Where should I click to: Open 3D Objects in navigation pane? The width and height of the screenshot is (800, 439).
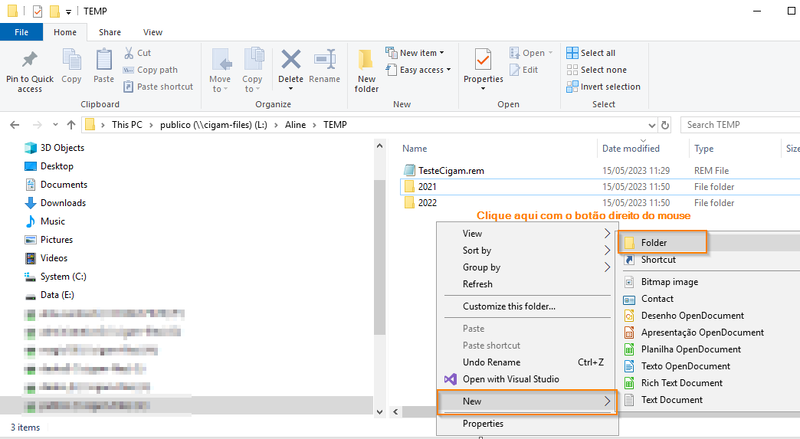(x=54, y=148)
